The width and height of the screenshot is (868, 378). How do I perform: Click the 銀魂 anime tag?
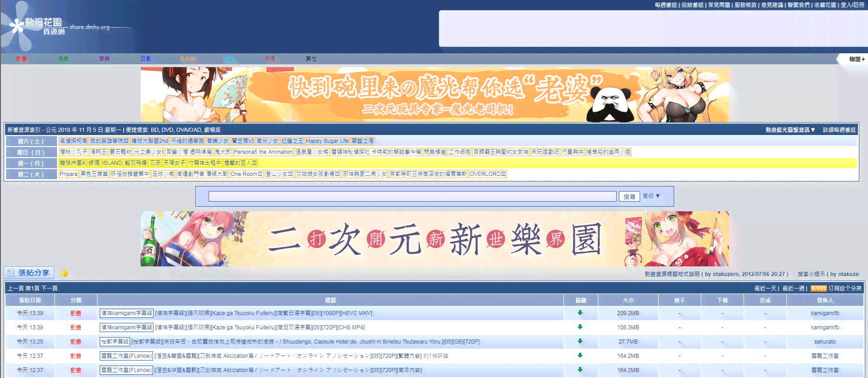(94, 163)
